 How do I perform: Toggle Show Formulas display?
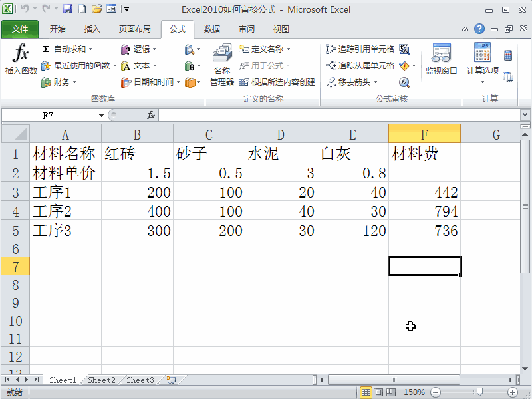[404, 49]
